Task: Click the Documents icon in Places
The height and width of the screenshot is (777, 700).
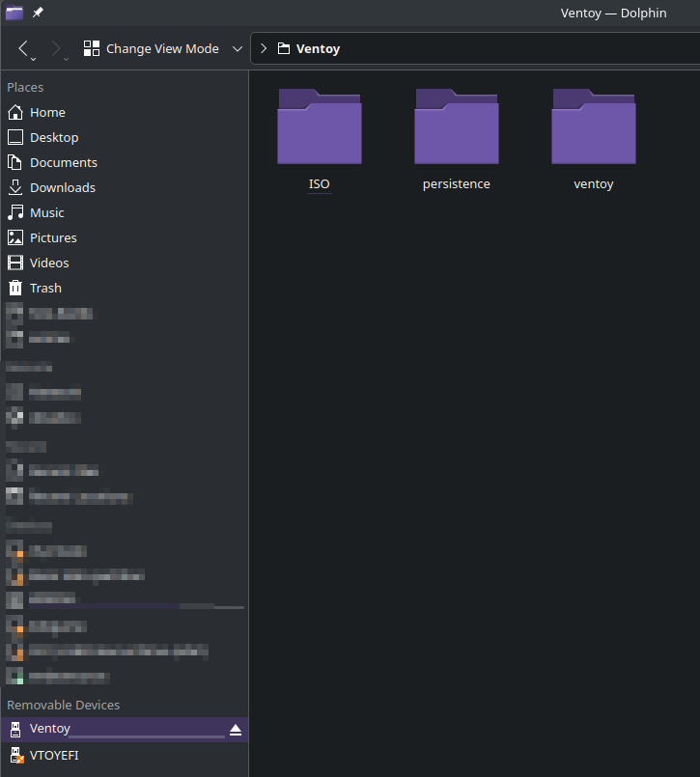Action: click(x=15, y=162)
